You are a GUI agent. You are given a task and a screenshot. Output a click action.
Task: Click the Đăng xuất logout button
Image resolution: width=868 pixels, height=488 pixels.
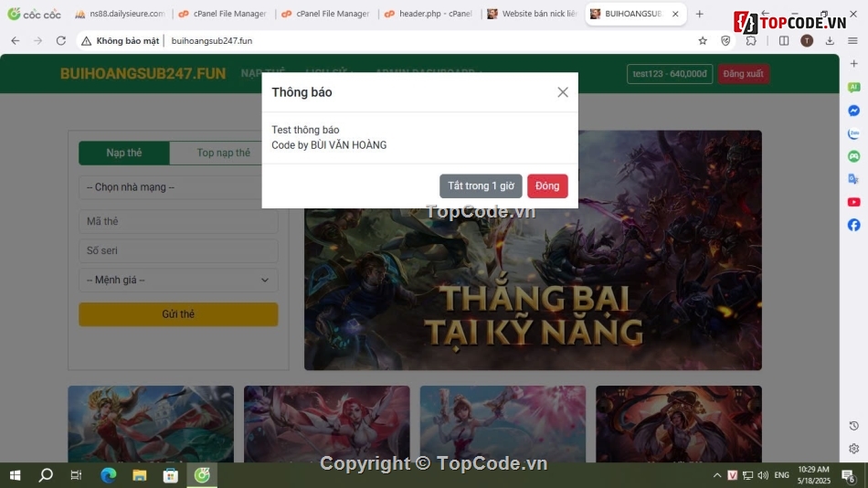743,74
